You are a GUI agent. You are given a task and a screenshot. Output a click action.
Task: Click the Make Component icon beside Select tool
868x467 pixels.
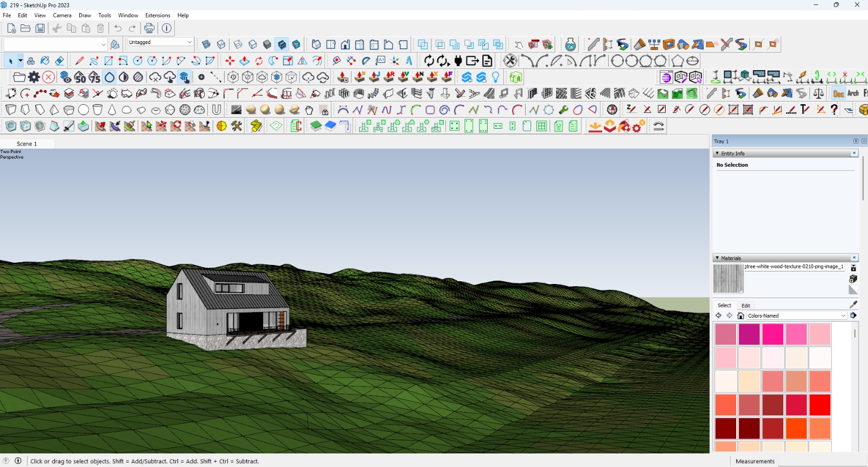pos(31,61)
